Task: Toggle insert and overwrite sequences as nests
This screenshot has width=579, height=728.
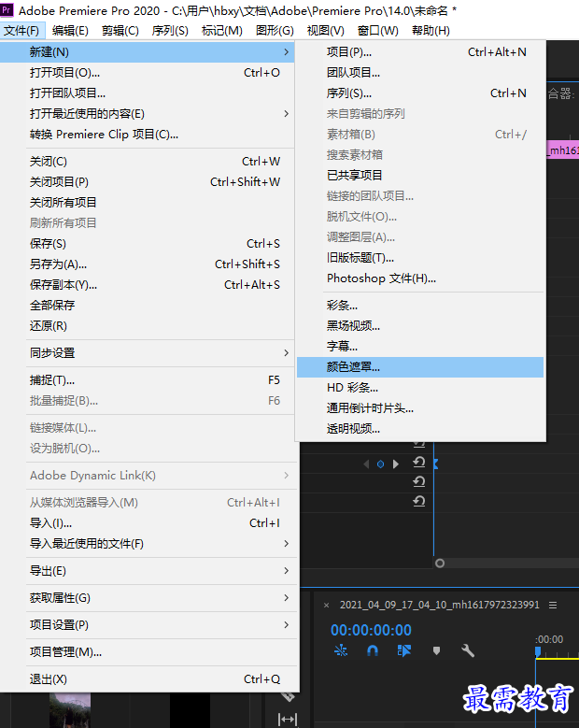Action: pos(341,650)
